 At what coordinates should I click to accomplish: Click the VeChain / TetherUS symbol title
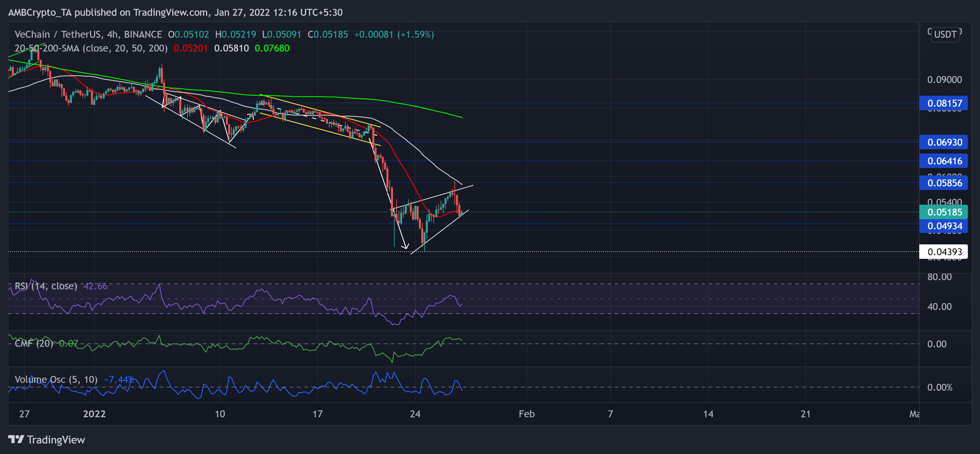(x=88, y=34)
